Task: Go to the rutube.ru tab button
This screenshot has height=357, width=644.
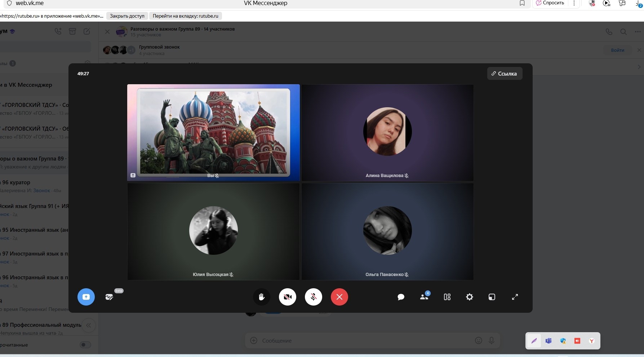Action: (185, 16)
